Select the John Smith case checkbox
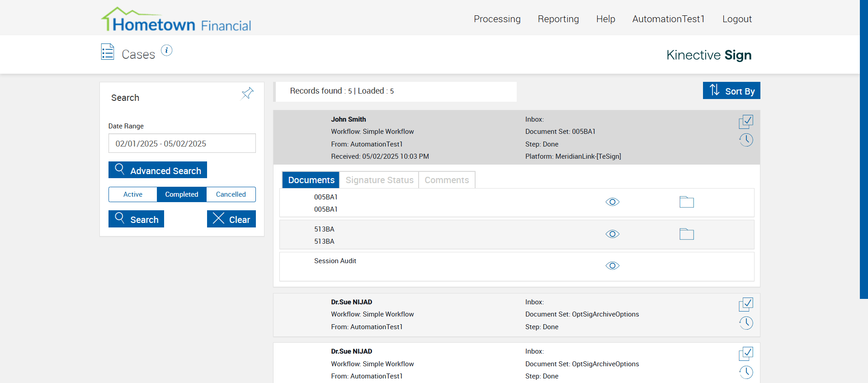 coord(746,121)
